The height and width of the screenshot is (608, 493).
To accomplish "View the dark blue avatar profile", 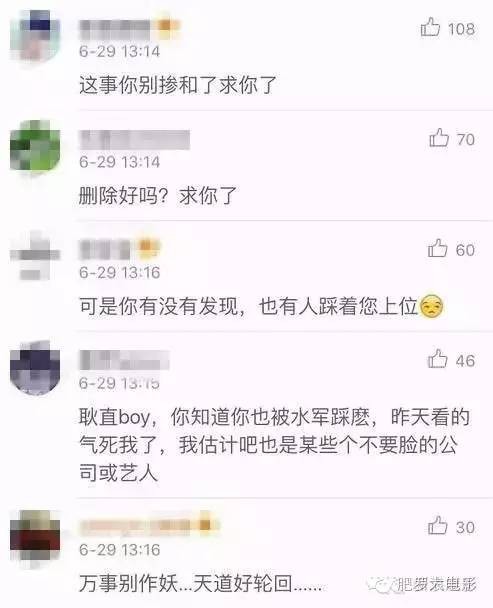I will [x=35, y=367].
